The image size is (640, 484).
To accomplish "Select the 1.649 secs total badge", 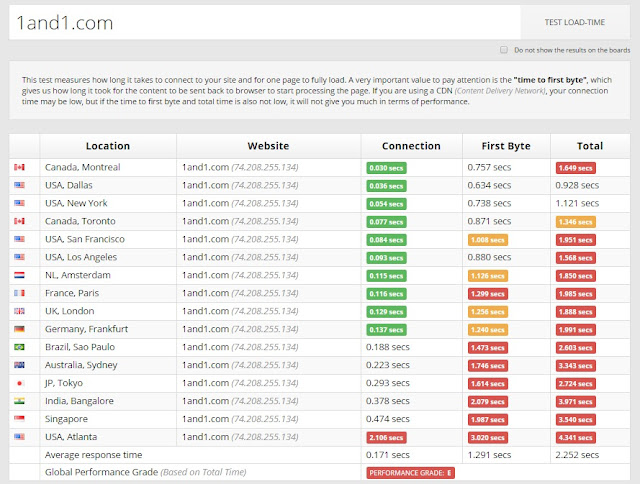I will click(576, 168).
